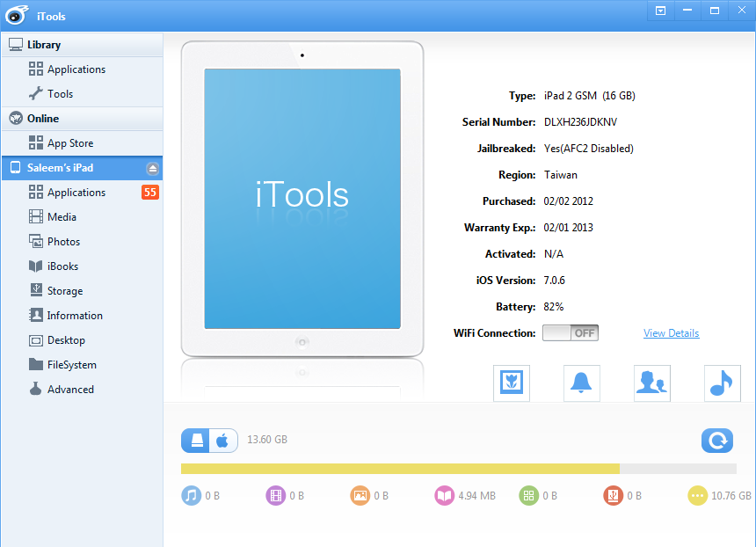The height and width of the screenshot is (547, 756).
Task: Click the 10.76 GB other size
Action: click(x=731, y=496)
